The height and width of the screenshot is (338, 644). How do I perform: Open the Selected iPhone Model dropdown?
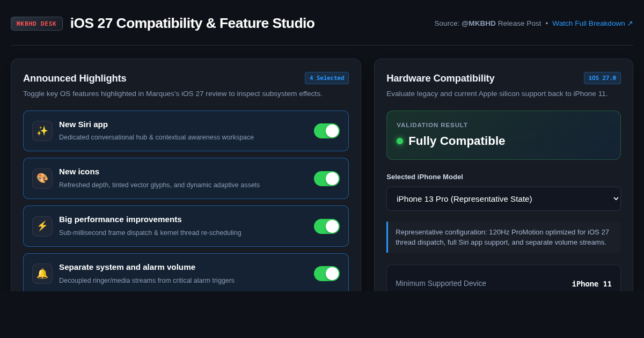503,199
